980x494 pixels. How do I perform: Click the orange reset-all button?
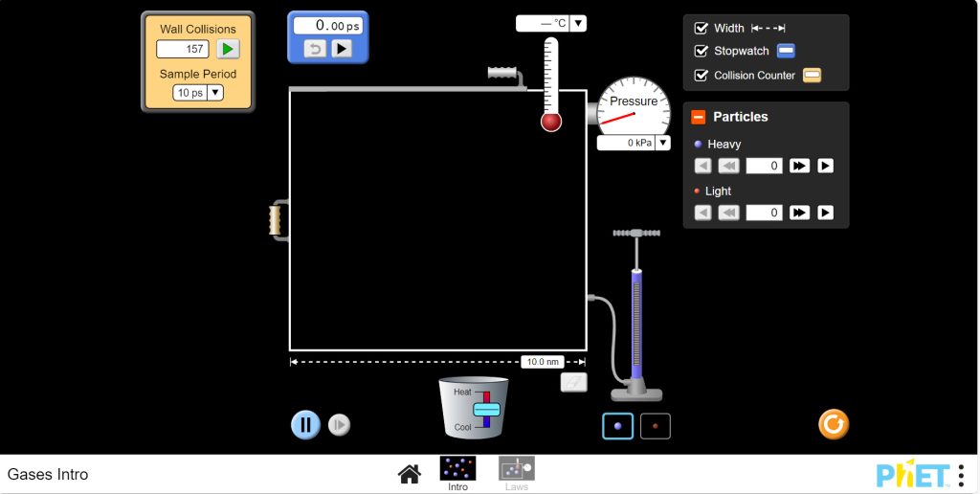pos(834,424)
